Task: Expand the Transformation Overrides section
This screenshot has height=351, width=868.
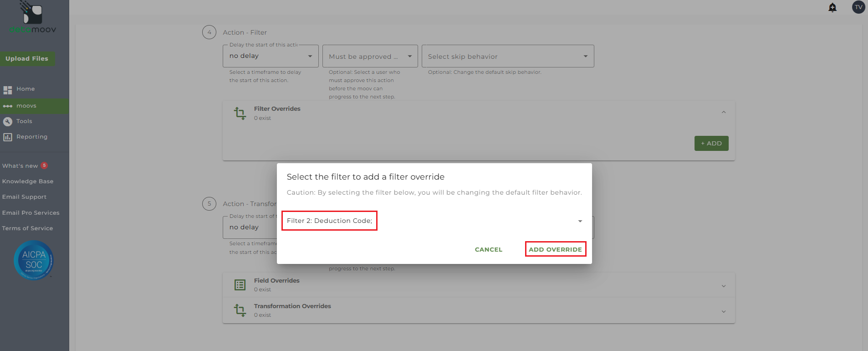Action: [724, 311]
